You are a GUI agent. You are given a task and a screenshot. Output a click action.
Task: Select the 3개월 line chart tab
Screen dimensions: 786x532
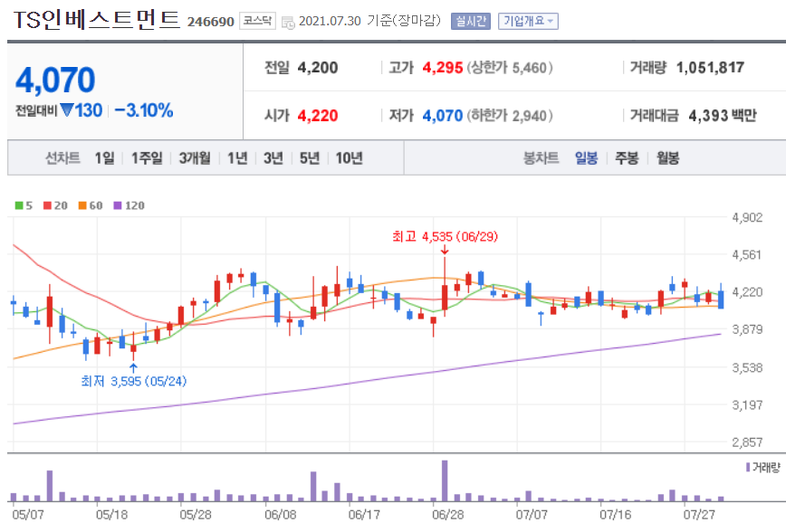click(195, 158)
